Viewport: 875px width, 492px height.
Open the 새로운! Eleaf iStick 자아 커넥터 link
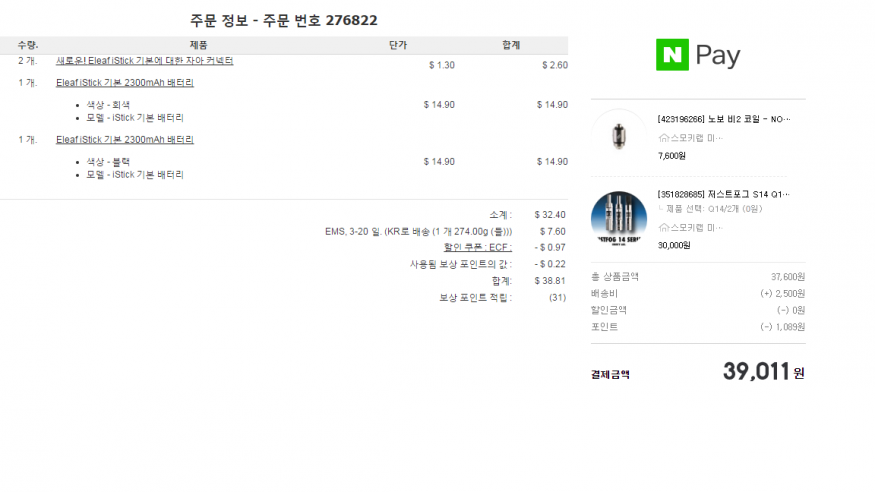coord(144,61)
